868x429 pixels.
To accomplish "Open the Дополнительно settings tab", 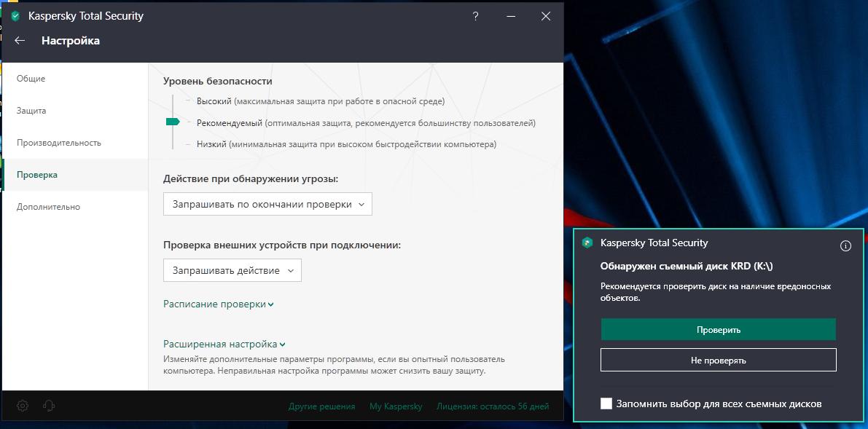I will coord(75,207).
